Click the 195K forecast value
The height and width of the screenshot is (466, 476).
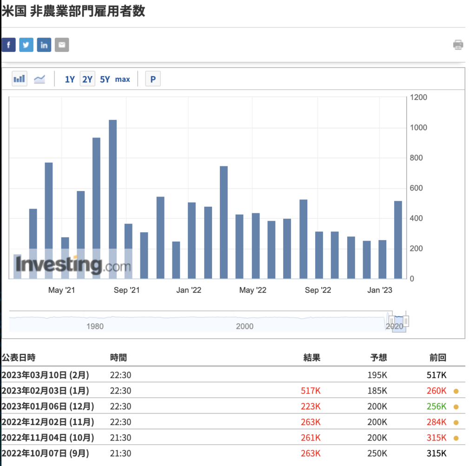coord(377,375)
